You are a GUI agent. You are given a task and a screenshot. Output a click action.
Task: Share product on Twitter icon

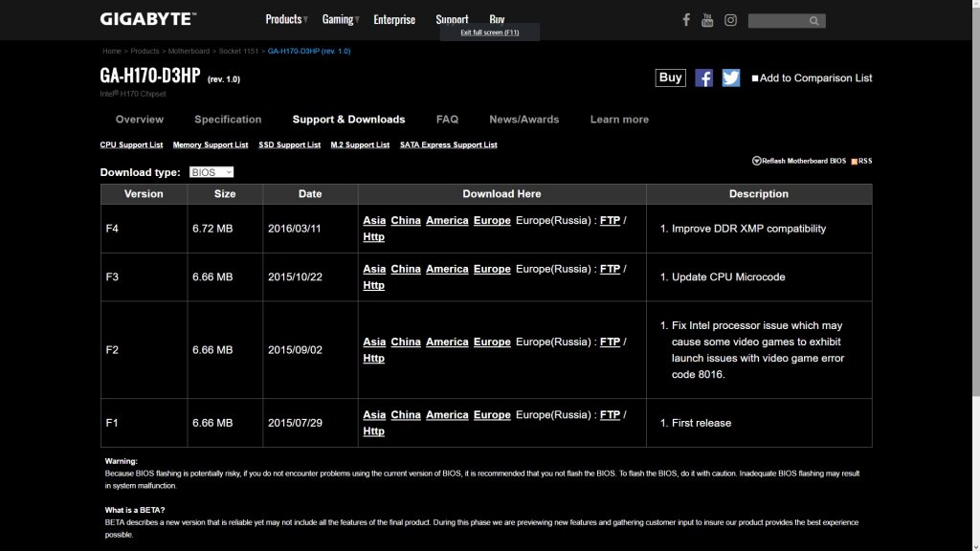click(x=730, y=78)
